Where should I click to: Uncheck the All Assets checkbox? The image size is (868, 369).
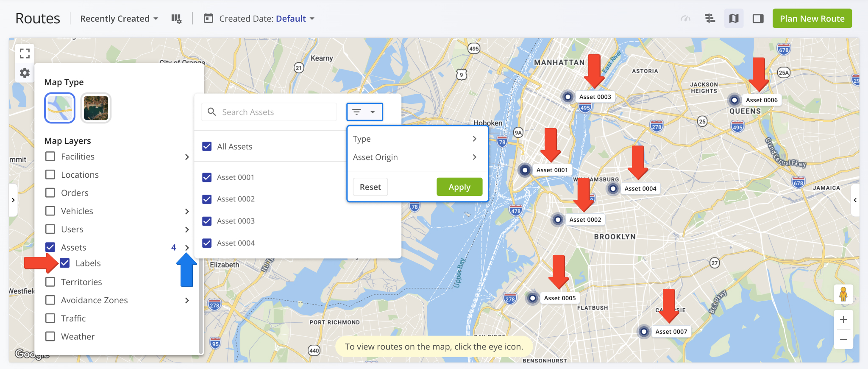pos(207,146)
